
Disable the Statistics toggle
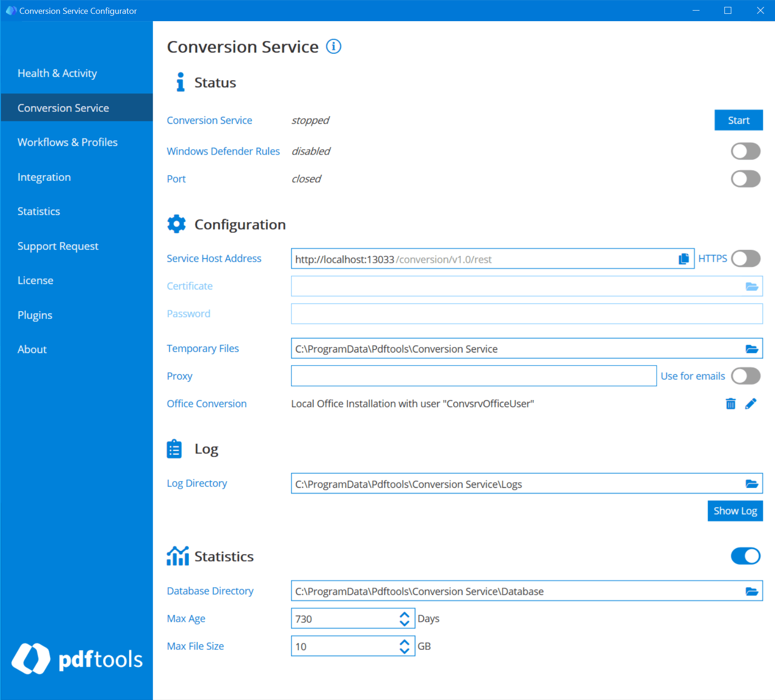[x=745, y=555]
